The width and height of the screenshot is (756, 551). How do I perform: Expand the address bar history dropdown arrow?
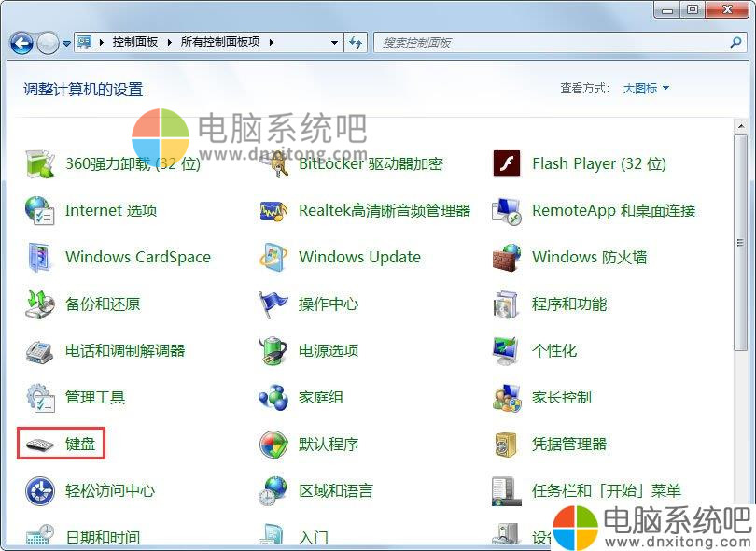(x=334, y=43)
